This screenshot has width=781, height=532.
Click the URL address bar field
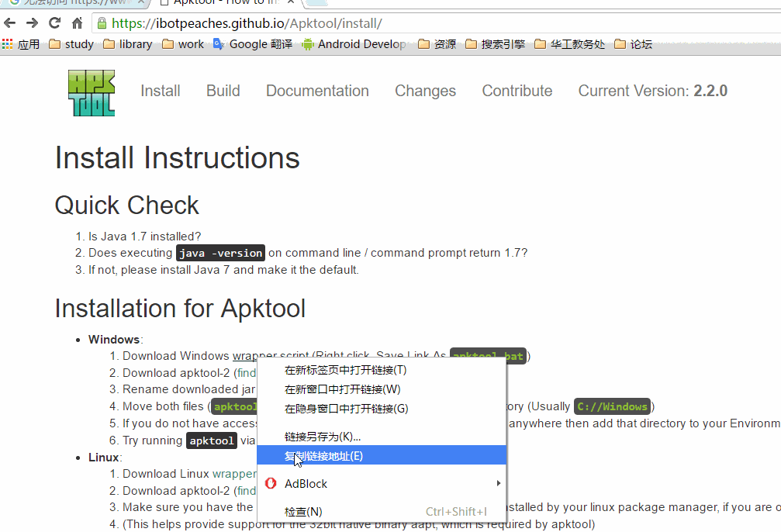(438, 23)
